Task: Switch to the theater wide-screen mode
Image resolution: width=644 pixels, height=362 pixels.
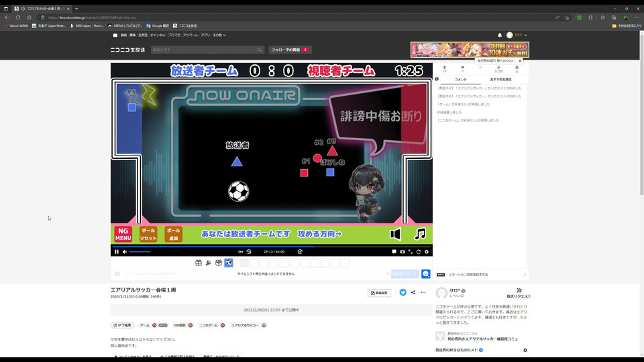Action: pos(402,251)
